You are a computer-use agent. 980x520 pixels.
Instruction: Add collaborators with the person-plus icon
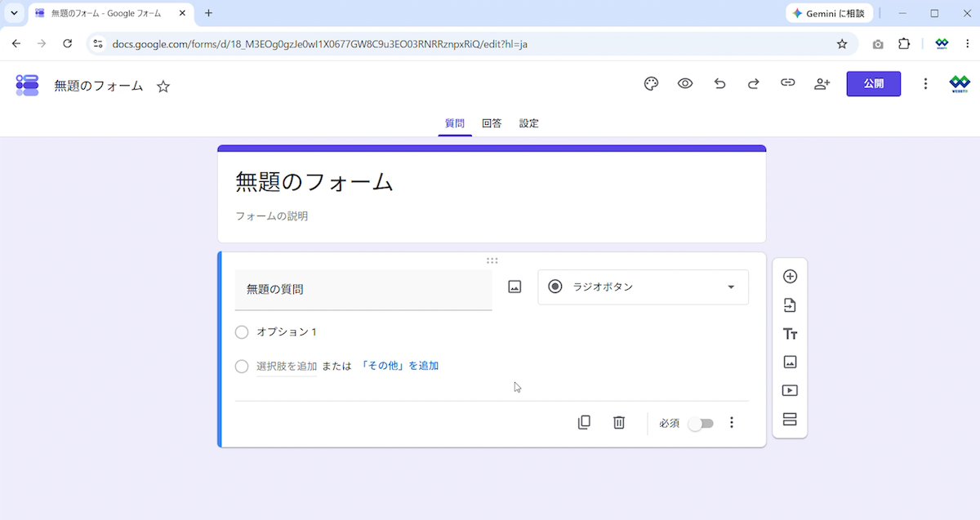tap(822, 84)
